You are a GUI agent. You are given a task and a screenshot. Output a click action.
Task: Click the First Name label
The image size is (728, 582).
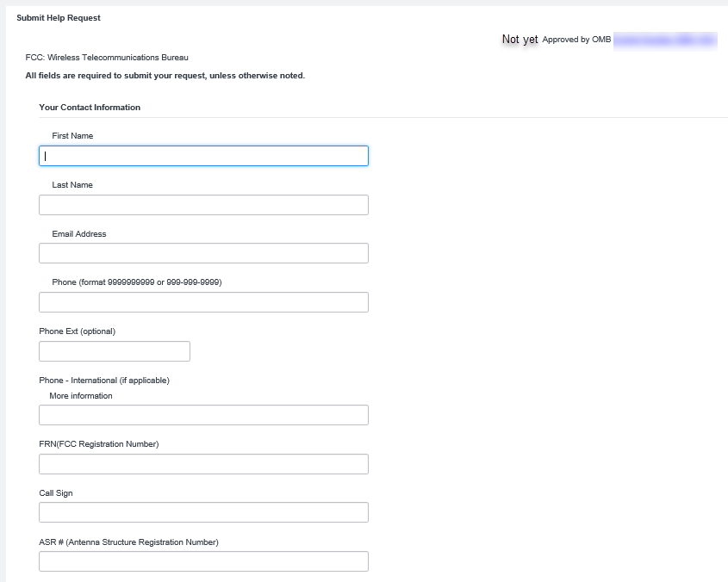(72, 136)
